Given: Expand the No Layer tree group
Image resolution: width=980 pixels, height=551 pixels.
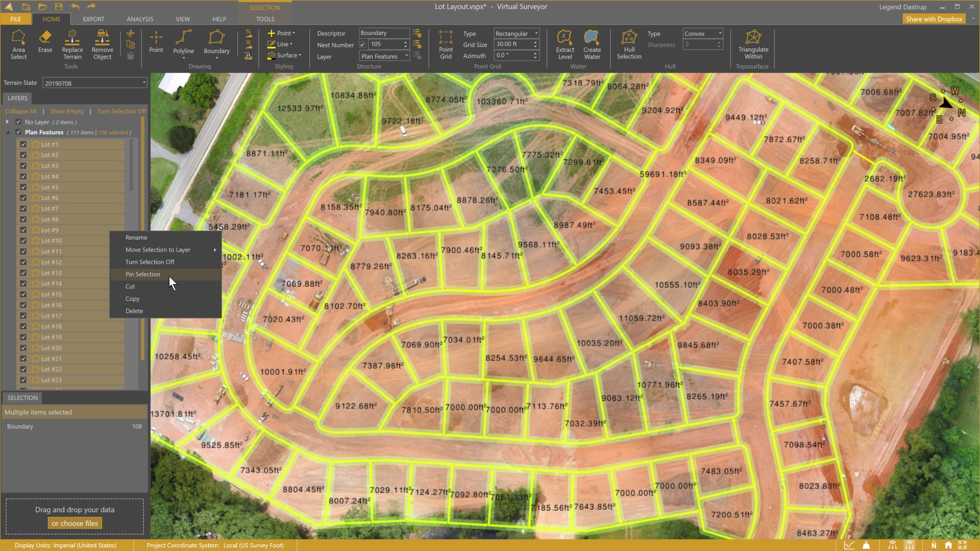Looking at the screenshot, I should coord(7,122).
